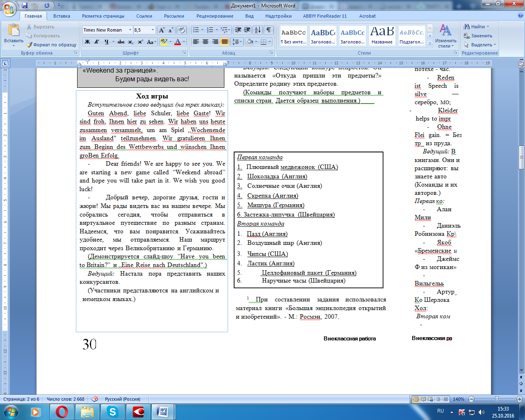
Task: Open the Вставка ribbon tab
Action: [62, 16]
